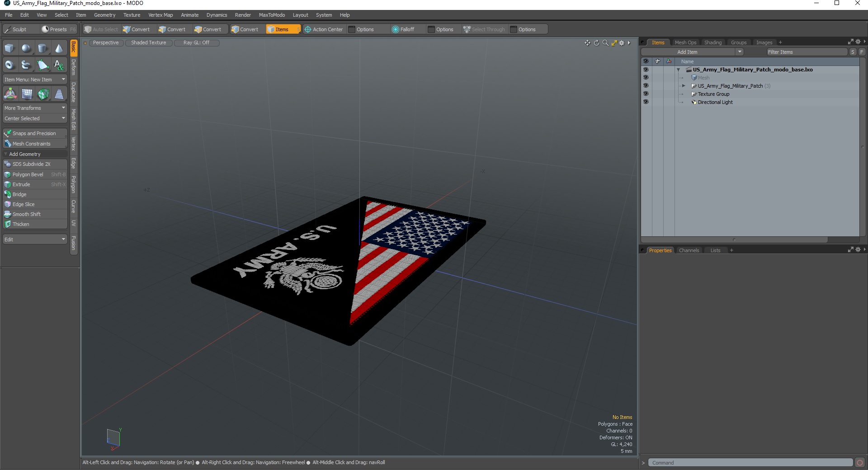Switch to the Shading tab

pos(713,42)
